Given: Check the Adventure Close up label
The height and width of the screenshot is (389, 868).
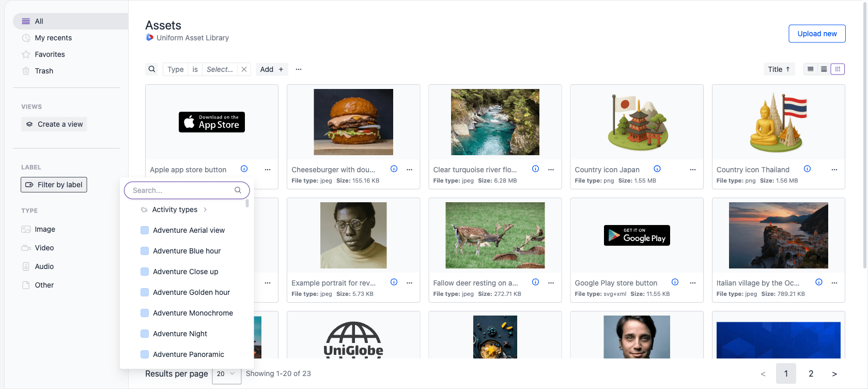Looking at the screenshot, I should tap(145, 272).
